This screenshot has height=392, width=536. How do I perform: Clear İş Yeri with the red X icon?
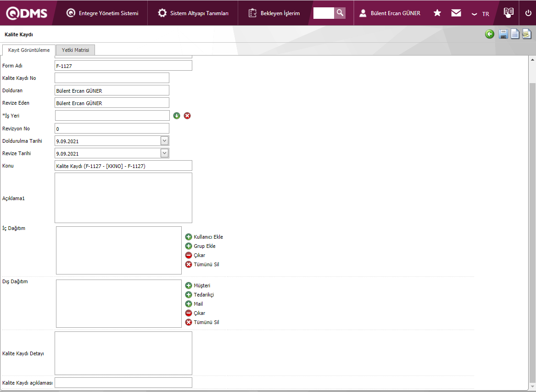point(187,116)
